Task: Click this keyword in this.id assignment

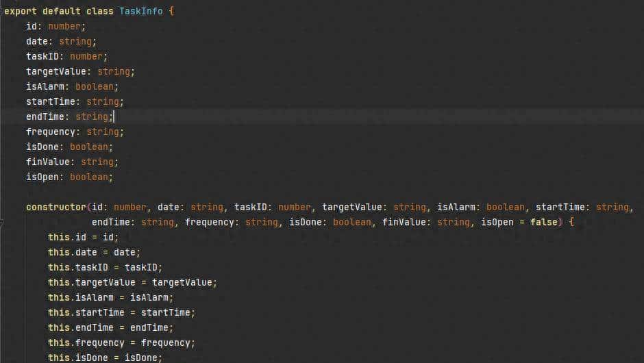Action: [x=58, y=237]
